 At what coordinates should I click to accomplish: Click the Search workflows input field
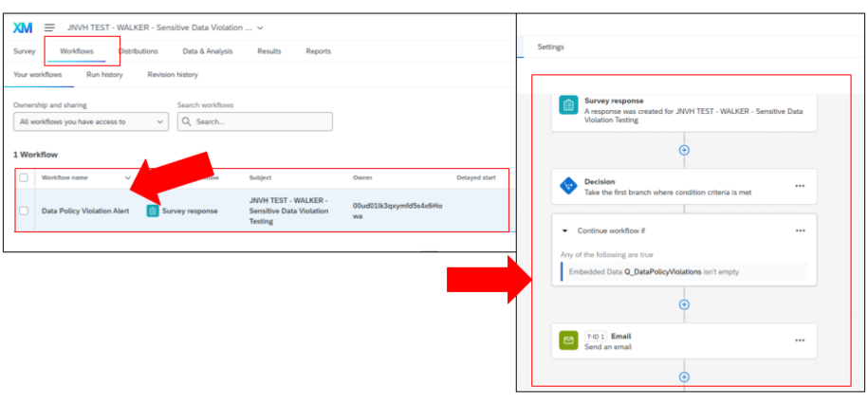255,121
